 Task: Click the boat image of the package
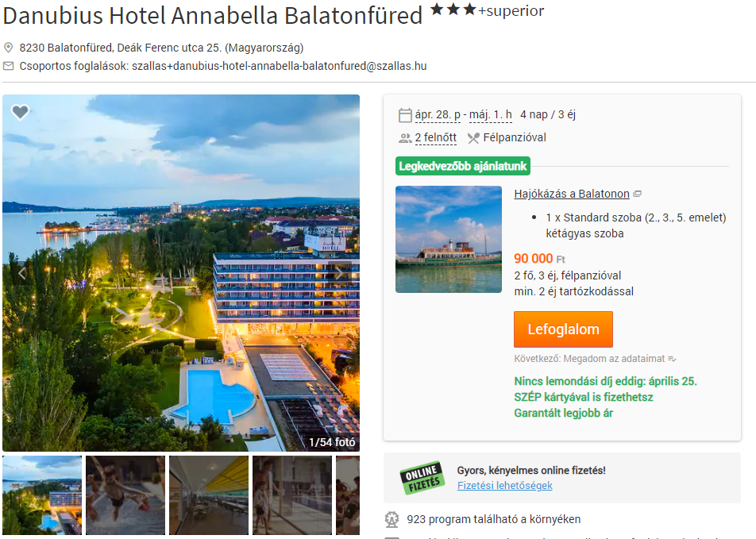tap(449, 239)
